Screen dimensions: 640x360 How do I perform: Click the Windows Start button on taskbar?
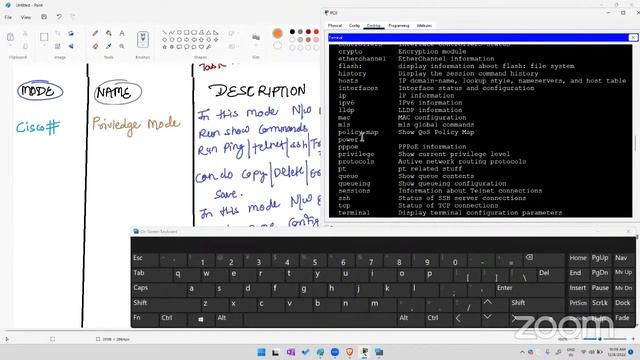[261, 352]
